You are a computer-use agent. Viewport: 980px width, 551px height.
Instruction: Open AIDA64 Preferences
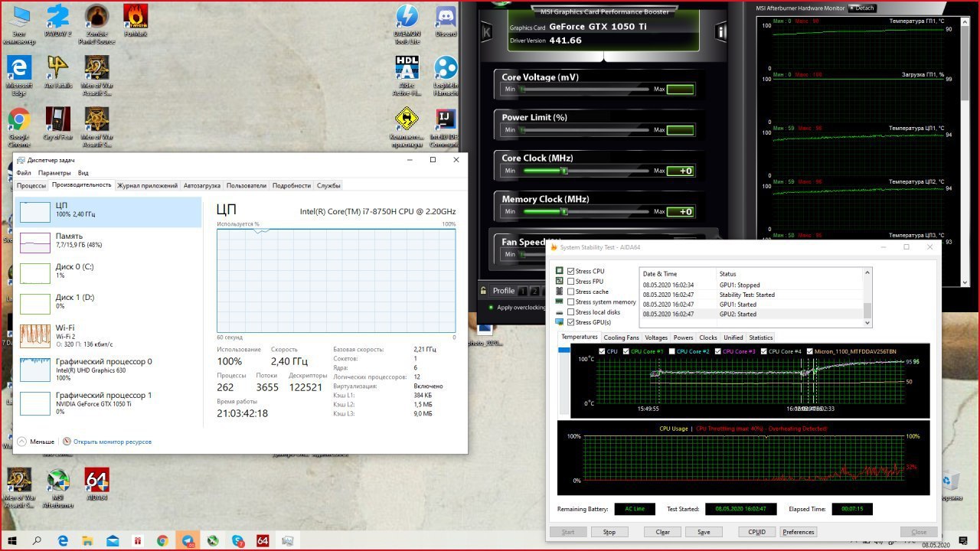[x=799, y=532]
